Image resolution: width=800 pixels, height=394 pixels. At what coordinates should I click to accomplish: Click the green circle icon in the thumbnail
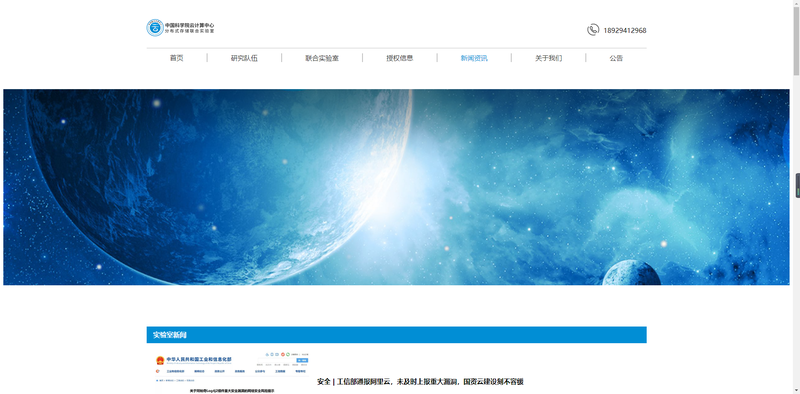point(287,354)
